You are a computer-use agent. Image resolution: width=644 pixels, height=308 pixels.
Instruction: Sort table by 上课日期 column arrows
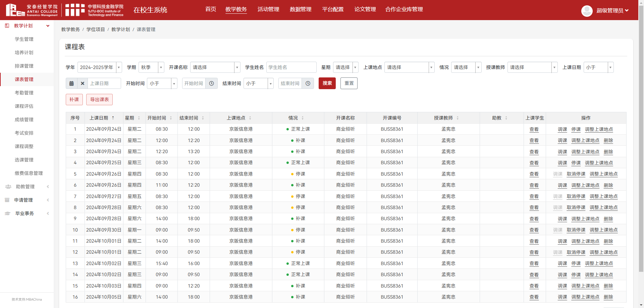pyautogui.click(x=113, y=118)
